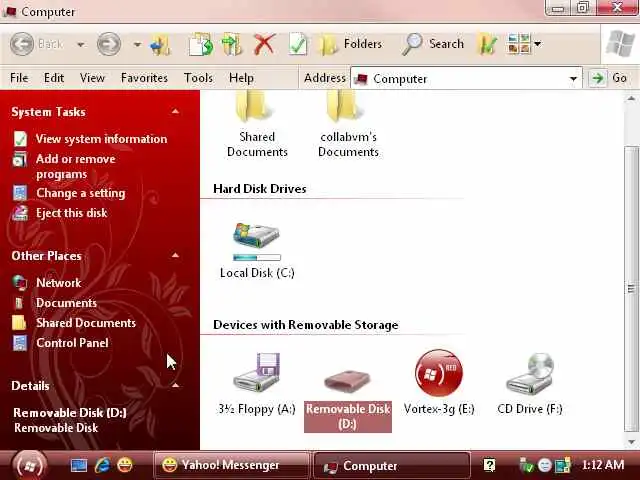Image resolution: width=640 pixels, height=480 pixels.
Task: Click the Local Disk (C:) usage bar
Action: (257, 257)
